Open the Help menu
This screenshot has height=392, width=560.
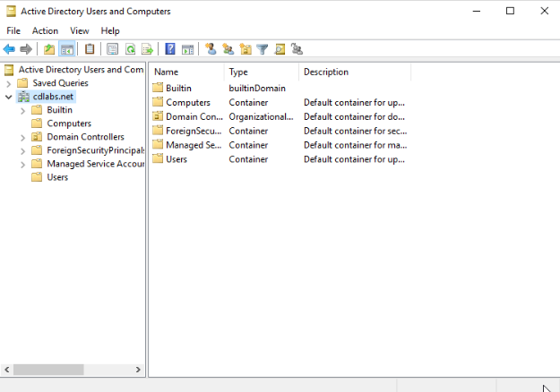coord(110,31)
